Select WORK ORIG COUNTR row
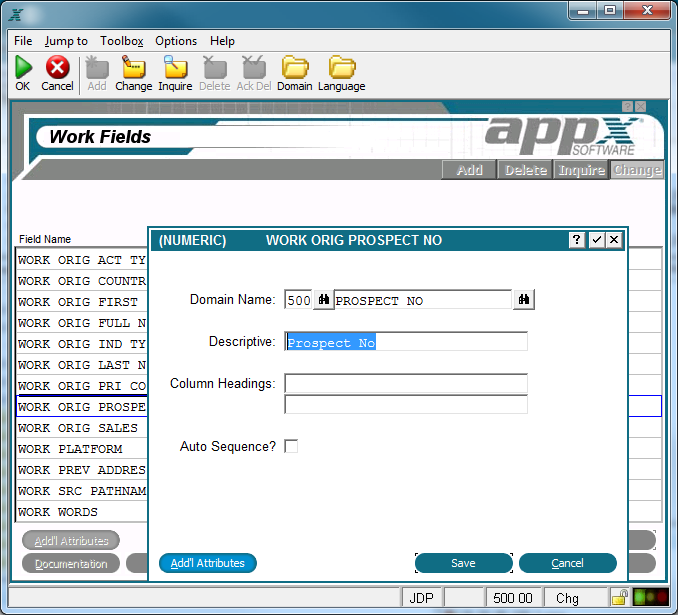 point(82,281)
